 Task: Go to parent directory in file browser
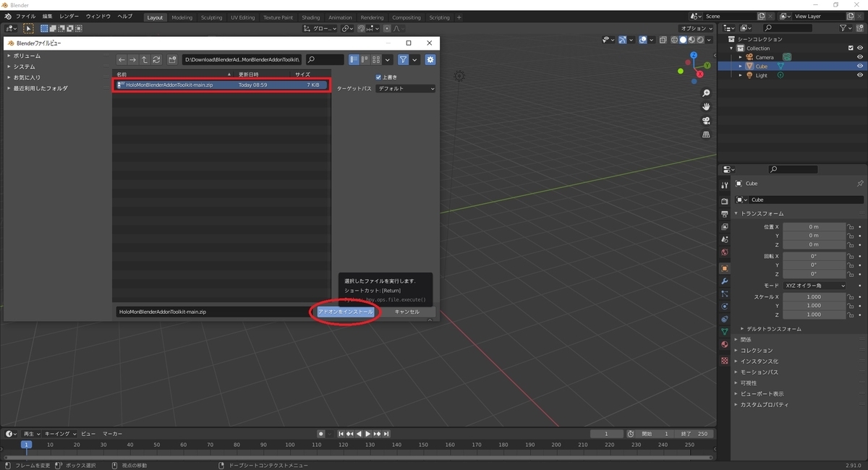(145, 60)
